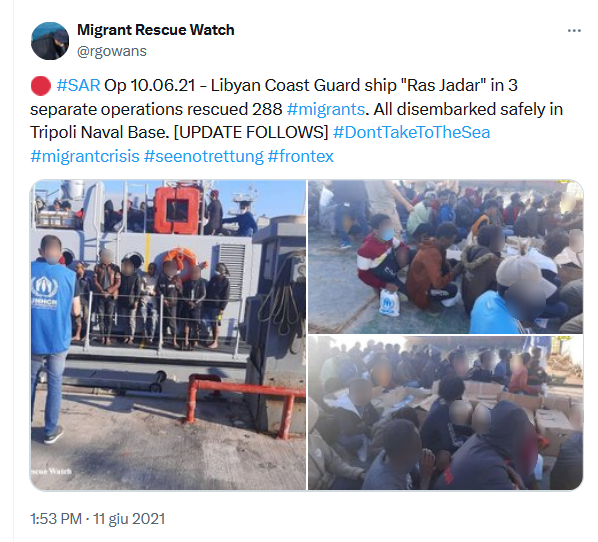View the ship disembarkation photo
The image size is (598, 542).
(168, 335)
